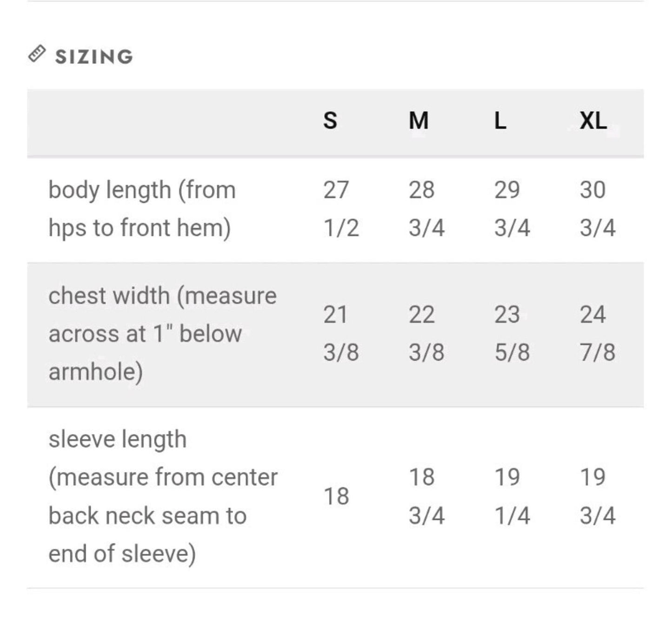Image resolution: width=672 pixels, height=644 pixels.
Task: Click body length value 29 3/4 for L
Action: 512,209
